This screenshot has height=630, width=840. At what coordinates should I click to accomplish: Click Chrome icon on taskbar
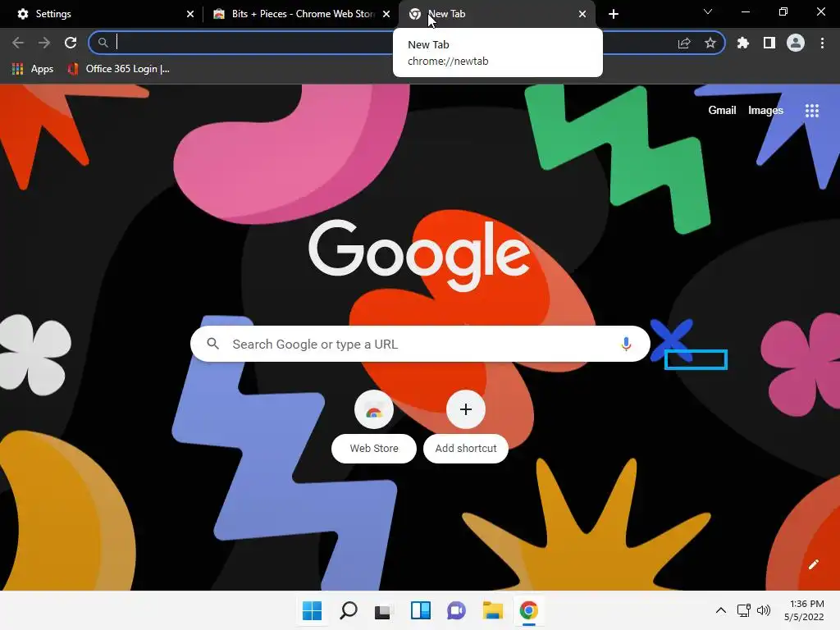[x=529, y=610]
